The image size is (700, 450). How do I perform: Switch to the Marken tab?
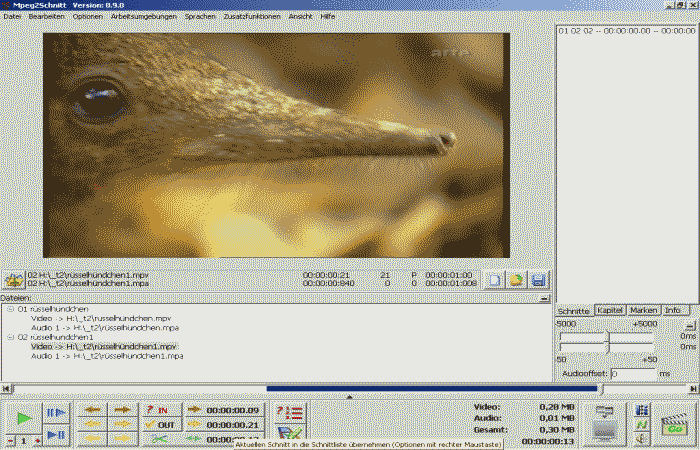643,310
